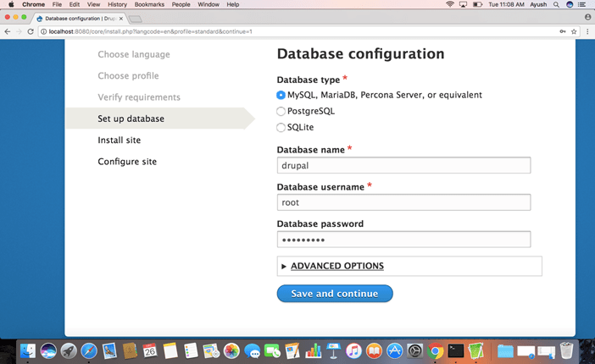Open a new tab next to Database configuration
The image size is (595, 364).
click(135, 19)
